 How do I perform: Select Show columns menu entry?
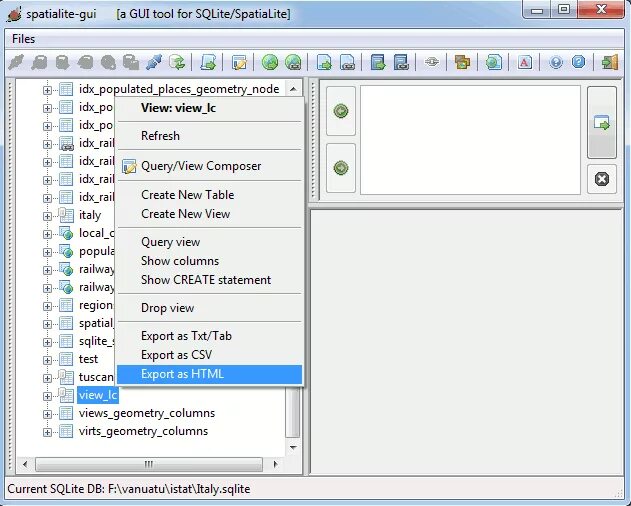(x=209, y=261)
